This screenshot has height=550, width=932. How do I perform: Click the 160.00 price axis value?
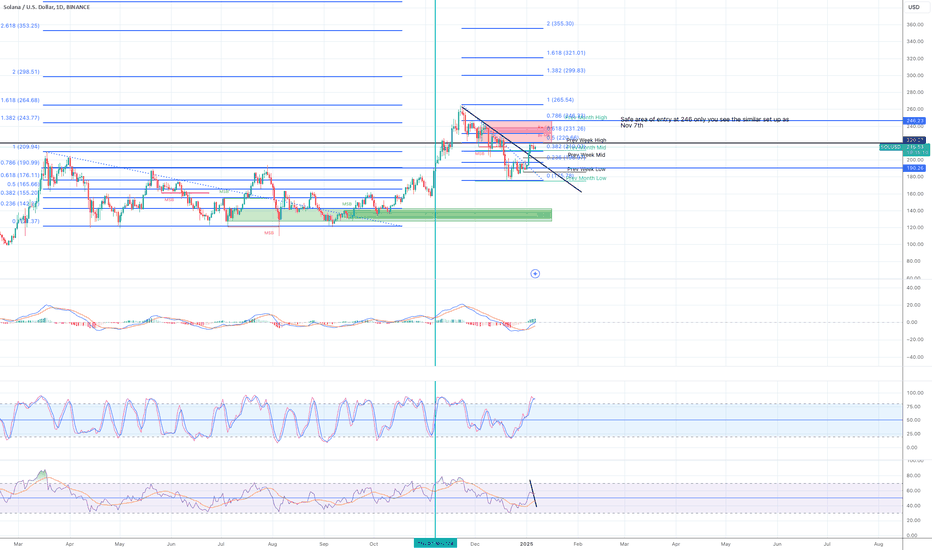point(915,194)
